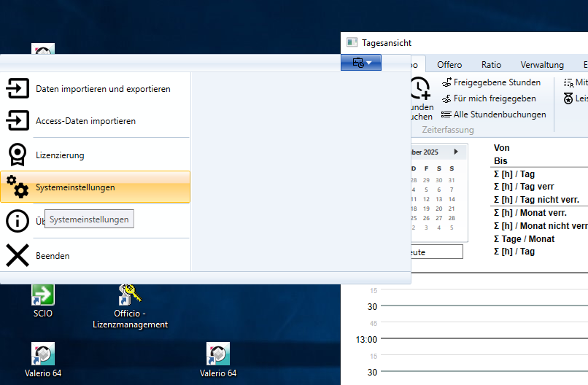Viewport: 588px width, 385px height.
Task: Click the Daten importieren und exportieren icon
Action: 18,88
